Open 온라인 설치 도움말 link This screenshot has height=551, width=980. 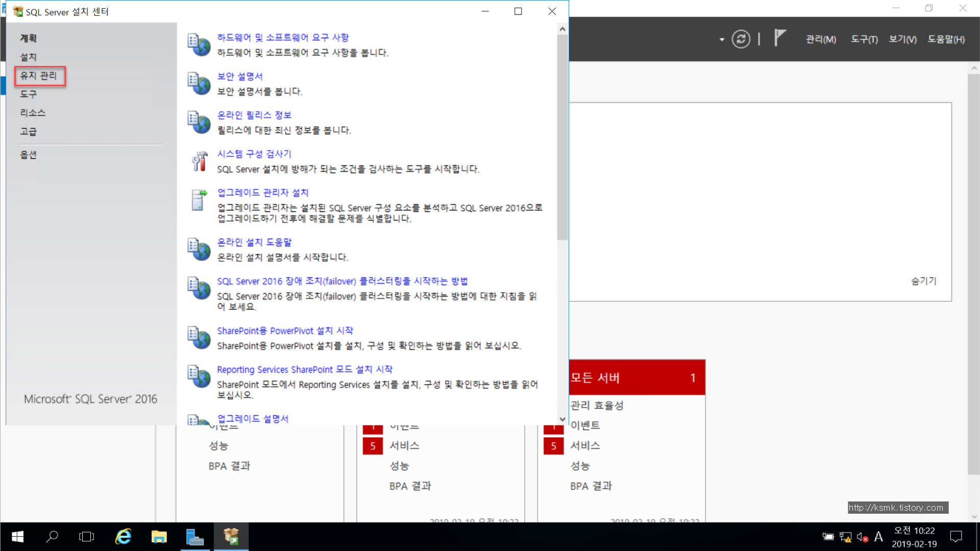254,242
